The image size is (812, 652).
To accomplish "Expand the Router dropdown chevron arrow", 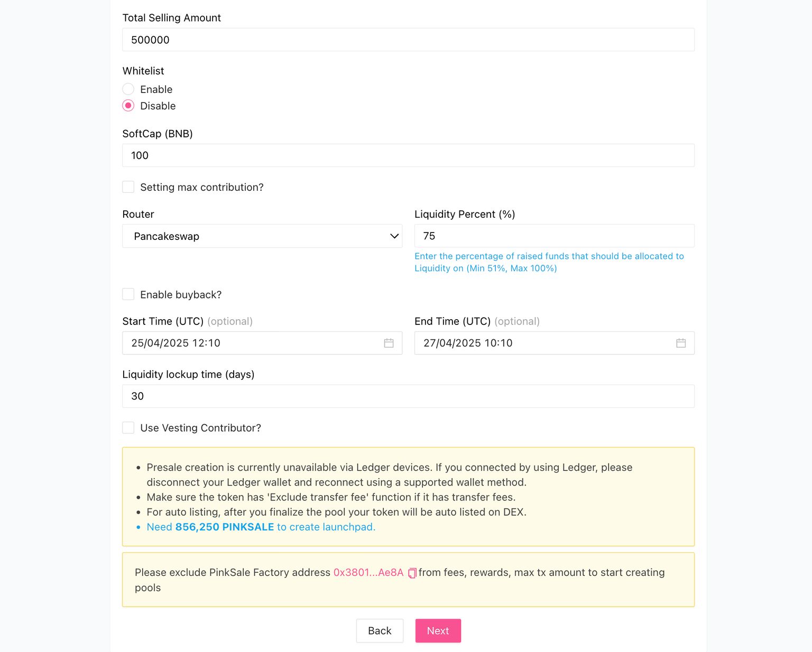I will 394,236.
